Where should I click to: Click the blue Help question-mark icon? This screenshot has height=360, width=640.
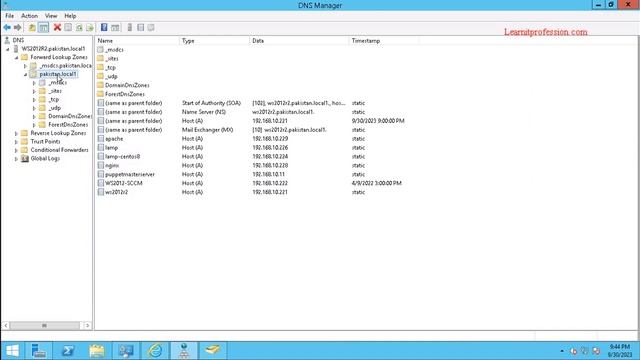[104, 27]
